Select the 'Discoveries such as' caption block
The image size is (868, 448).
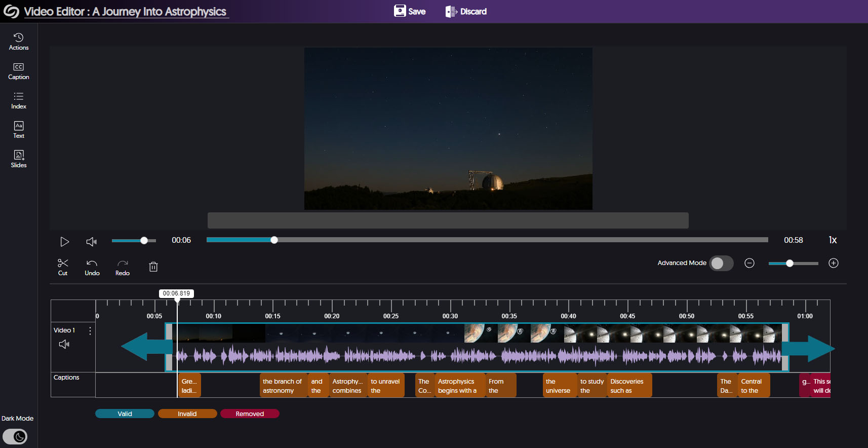click(x=629, y=386)
